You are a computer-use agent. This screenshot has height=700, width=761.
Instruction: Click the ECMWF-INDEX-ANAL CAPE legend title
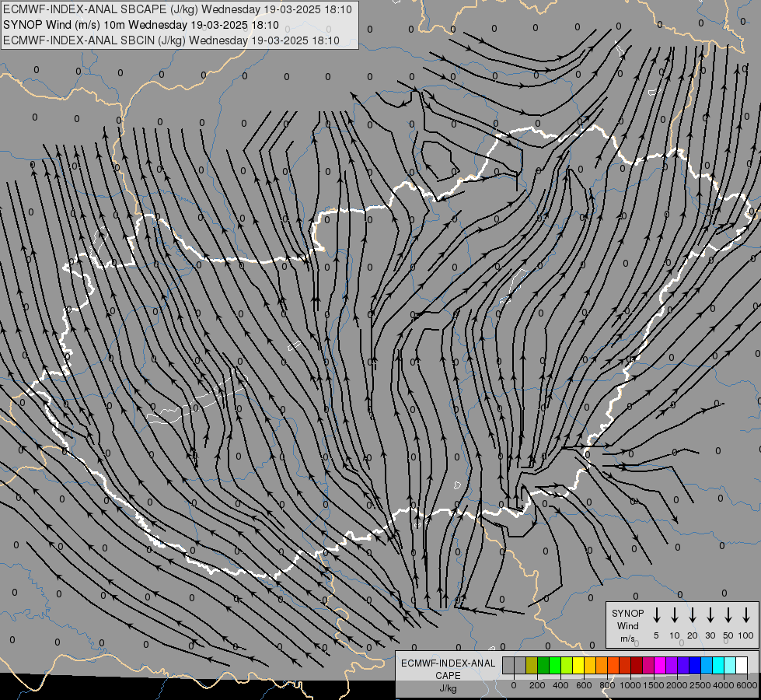tap(448, 669)
